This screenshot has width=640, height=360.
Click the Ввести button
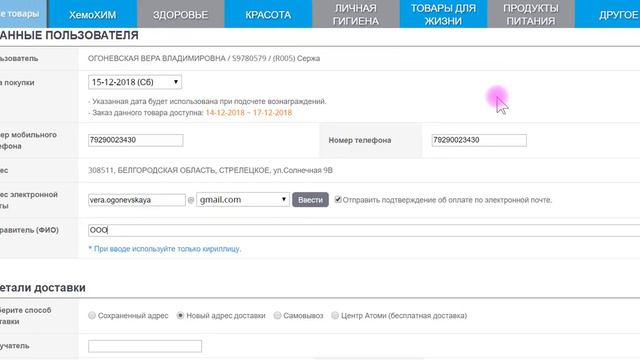point(310,200)
